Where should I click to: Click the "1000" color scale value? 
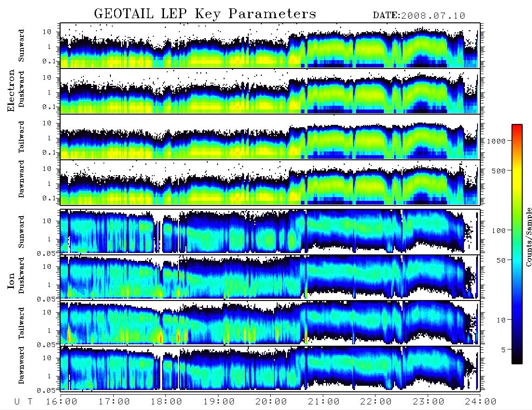pyautogui.click(x=497, y=141)
